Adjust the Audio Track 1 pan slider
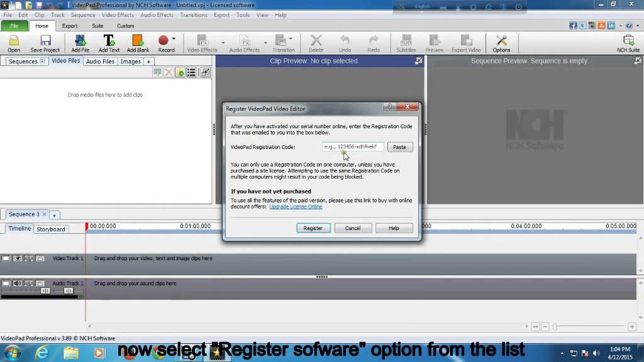 click(x=68, y=290)
